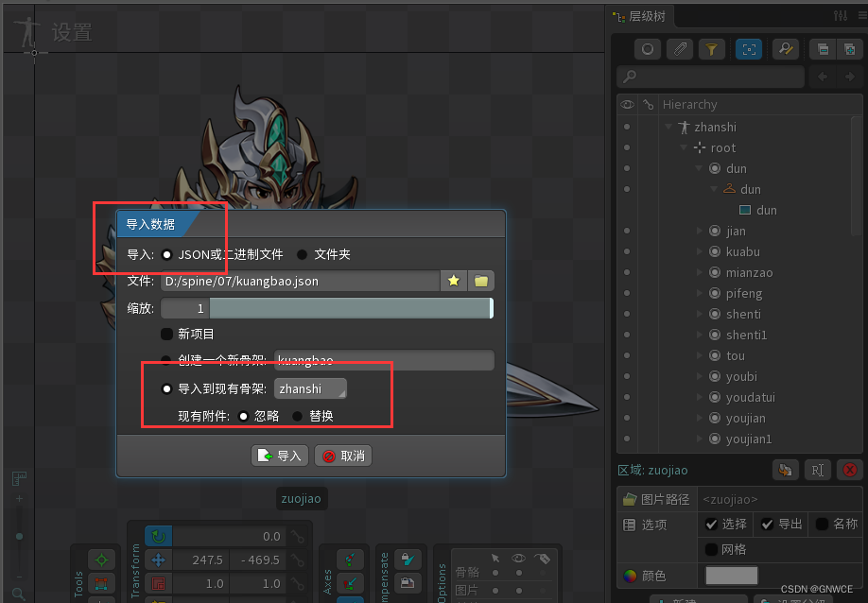Select JSON或二进制文件 import radio button
The image size is (868, 603).
166,254
